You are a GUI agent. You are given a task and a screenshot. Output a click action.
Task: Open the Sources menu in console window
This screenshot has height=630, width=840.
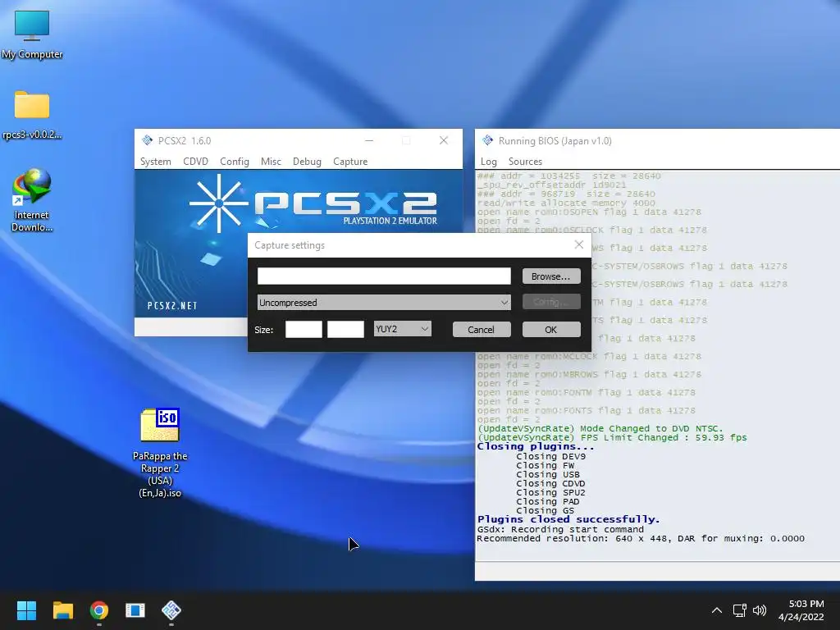click(x=525, y=162)
